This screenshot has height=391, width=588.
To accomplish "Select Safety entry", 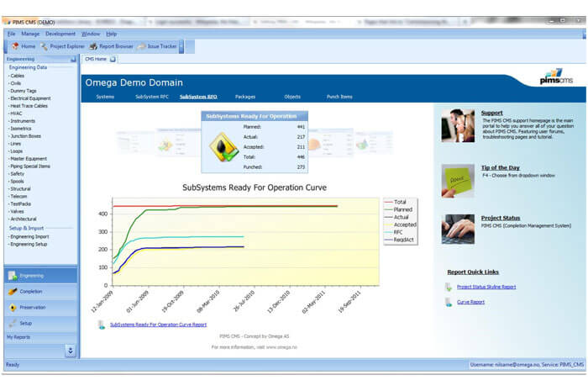I will point(18,174).
